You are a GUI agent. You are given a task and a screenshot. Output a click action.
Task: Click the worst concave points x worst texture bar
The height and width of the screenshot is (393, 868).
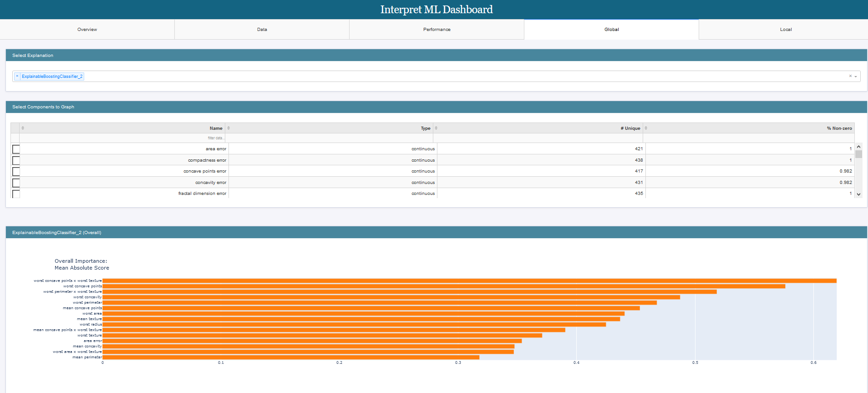click(x=469, y=281)
